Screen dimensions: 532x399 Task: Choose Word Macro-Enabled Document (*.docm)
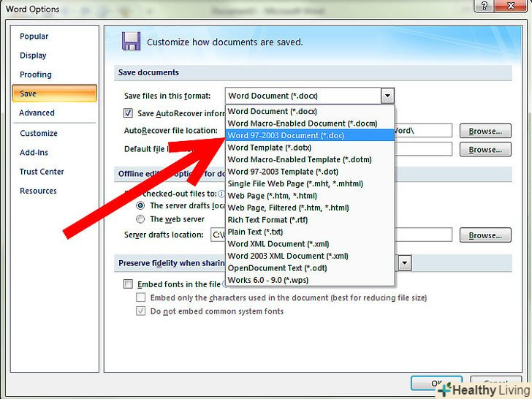click(310, 123)
